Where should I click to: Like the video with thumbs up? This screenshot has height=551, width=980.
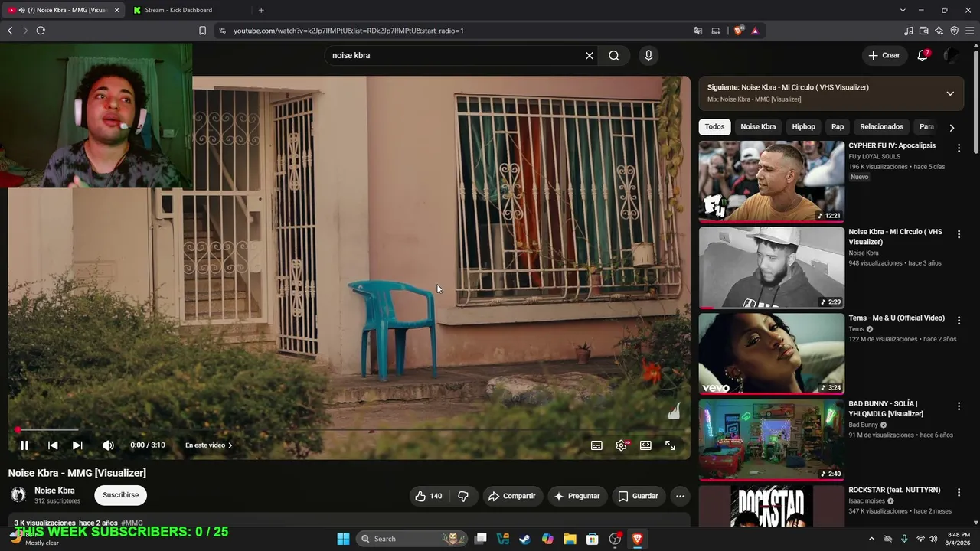(429, 496)
